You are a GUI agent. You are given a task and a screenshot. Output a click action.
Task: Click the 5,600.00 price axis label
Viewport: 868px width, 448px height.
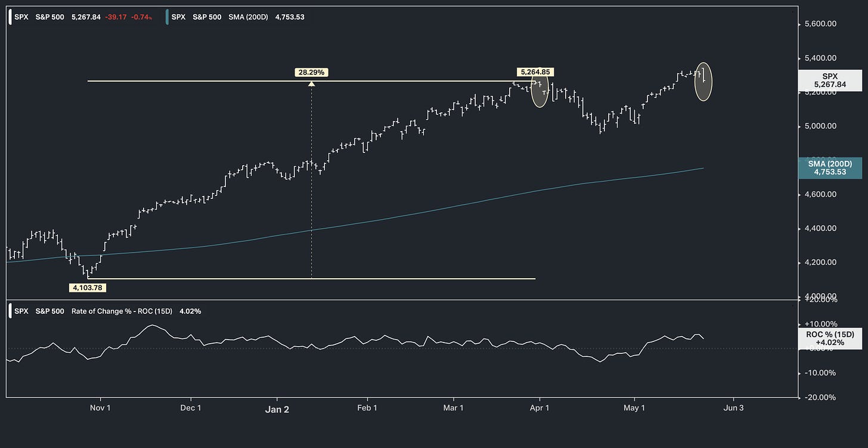click(820, 24)
